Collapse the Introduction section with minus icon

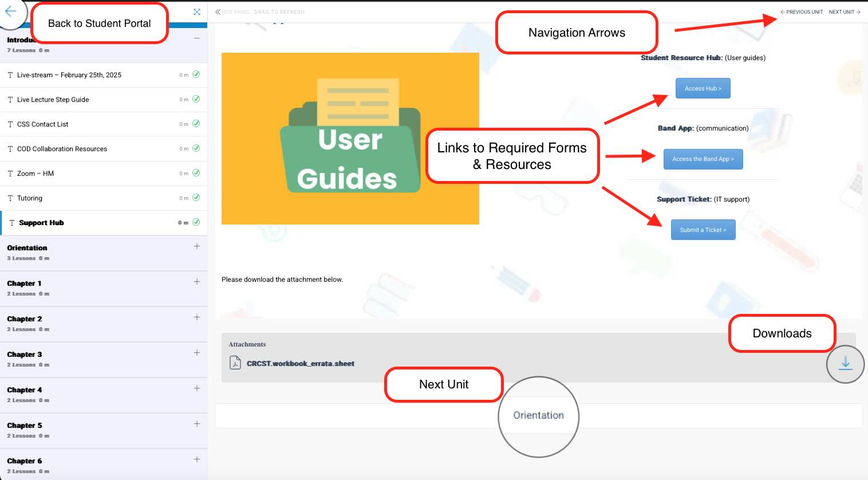pos(197,38)
